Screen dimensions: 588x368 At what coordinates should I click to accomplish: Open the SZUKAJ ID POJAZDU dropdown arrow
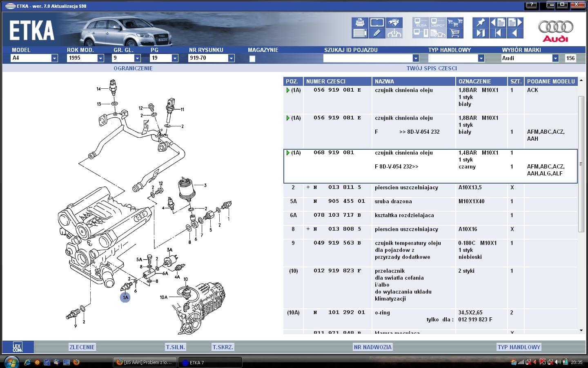(416, 58)
